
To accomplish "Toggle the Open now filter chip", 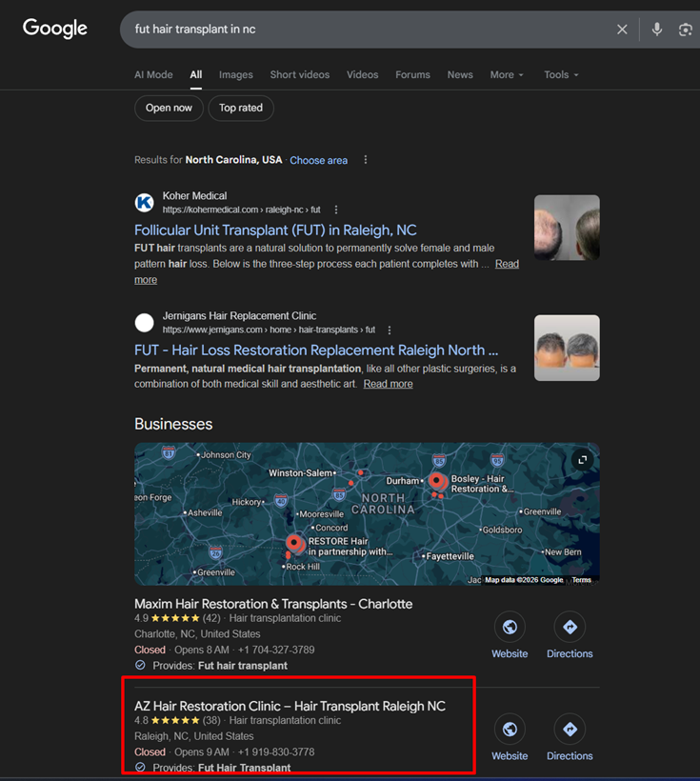I will click(169, 109).
